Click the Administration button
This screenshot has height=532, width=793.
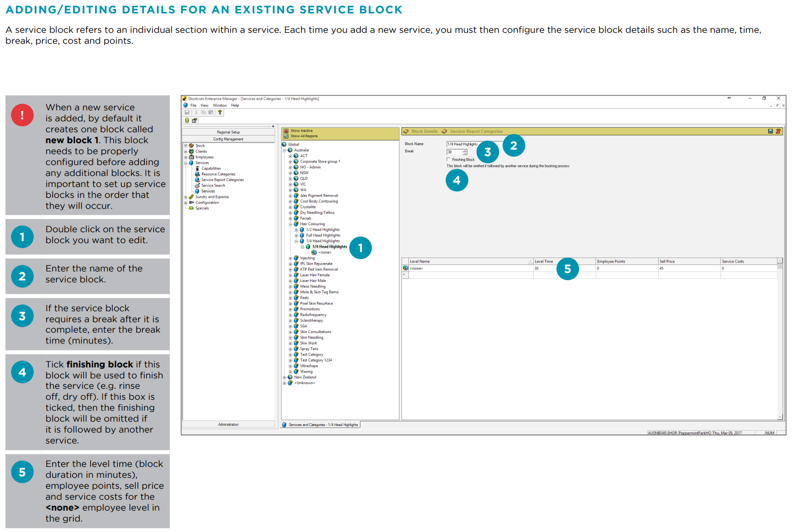(228, 425)
